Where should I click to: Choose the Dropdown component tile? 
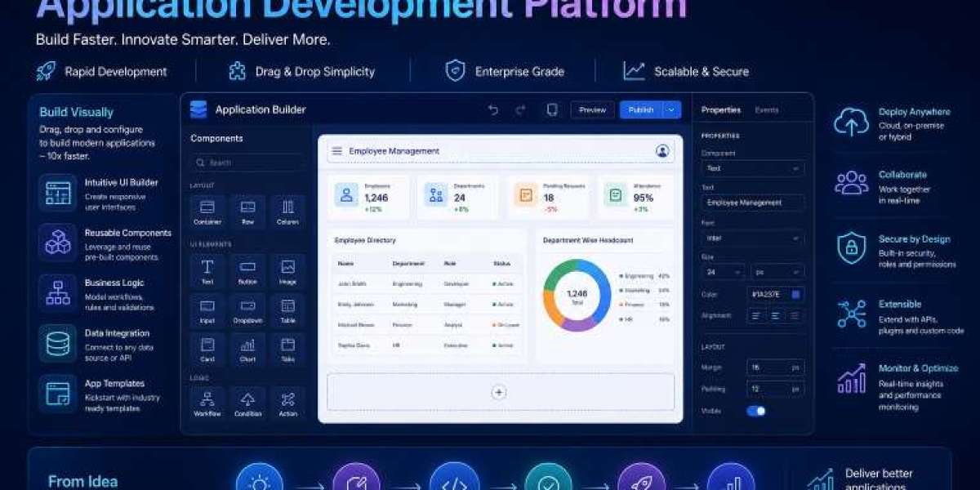(x=247, y=310)
